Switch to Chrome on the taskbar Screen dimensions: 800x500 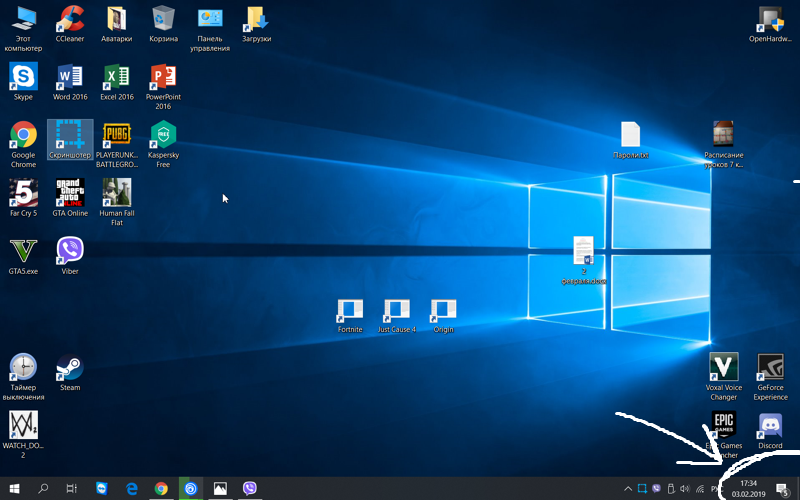pos(161,489)
